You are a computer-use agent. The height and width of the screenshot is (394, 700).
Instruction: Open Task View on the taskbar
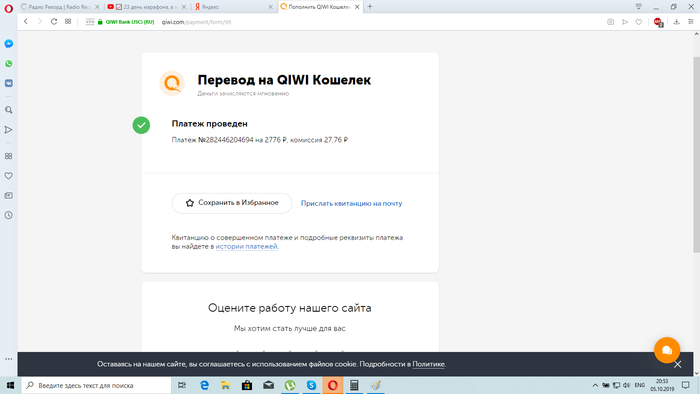click(x=182, y=385)
